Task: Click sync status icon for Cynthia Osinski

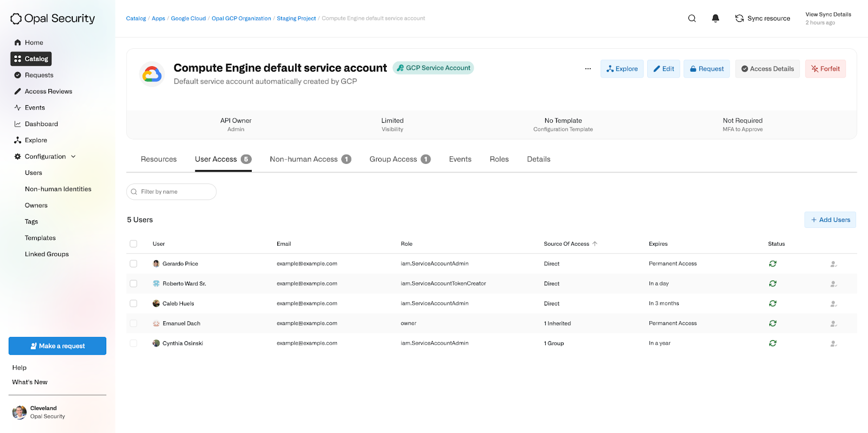Action: (x=773, y=343)
